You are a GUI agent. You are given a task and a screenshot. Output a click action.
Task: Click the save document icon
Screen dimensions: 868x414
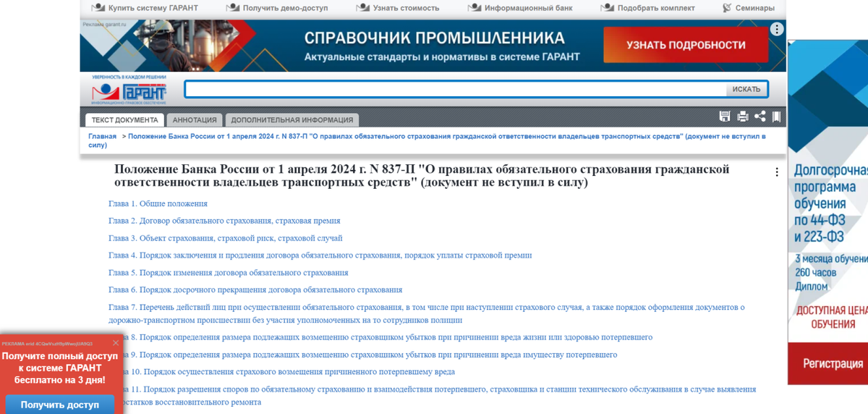coord(725,117)
